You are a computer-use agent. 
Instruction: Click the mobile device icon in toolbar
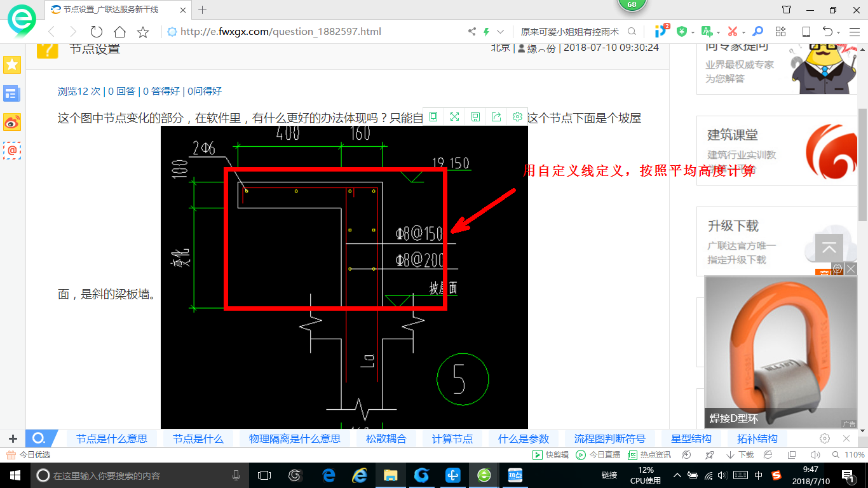pyautogui.click(x=806, y=32)
